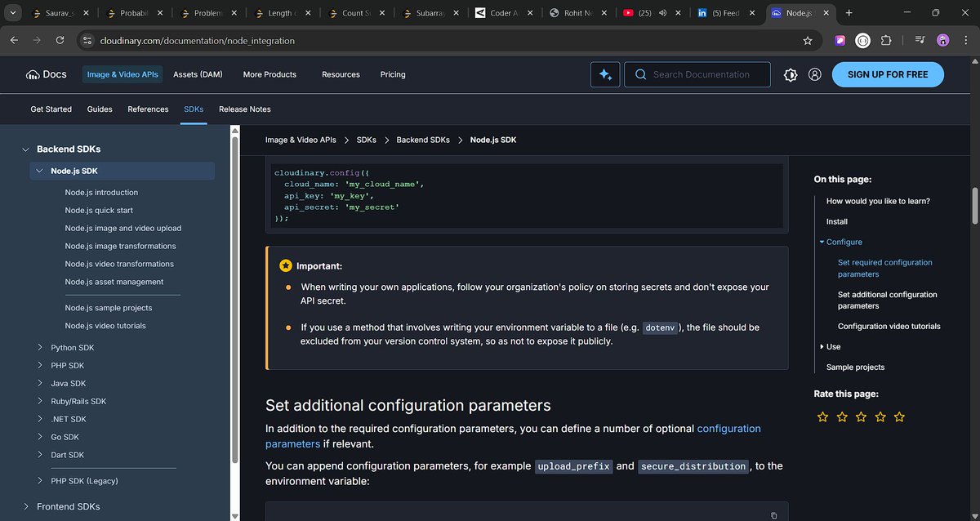The height and width of the screenshot is (521, 980).
Task: Expand Dart SDK in sidebar
Action: coord(40,455)
